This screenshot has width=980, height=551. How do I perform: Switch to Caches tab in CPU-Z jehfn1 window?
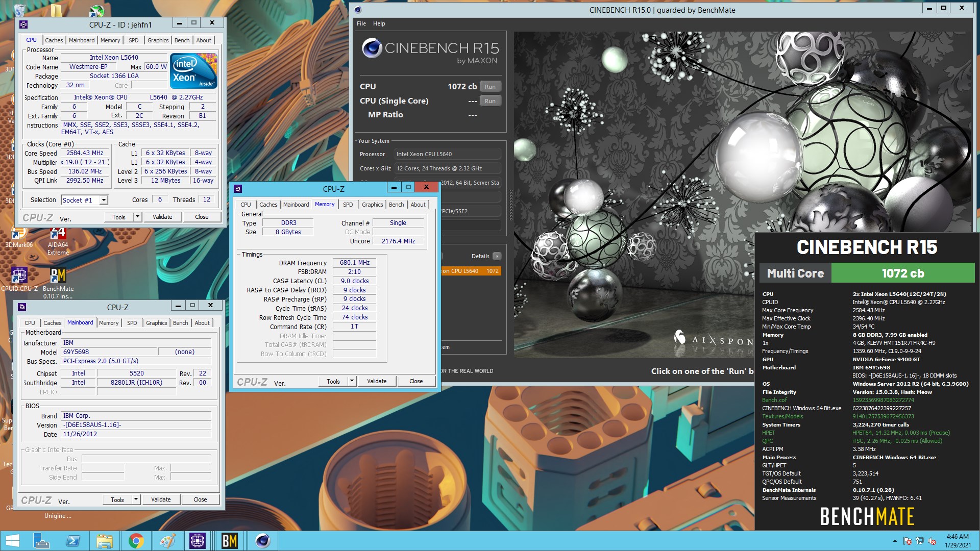tap(54, 40)
